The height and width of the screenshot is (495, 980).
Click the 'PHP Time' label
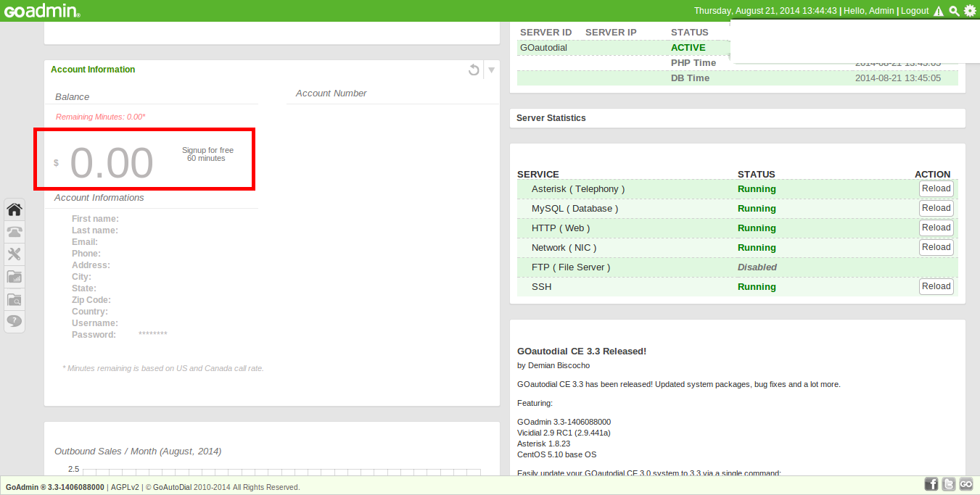[693, 63]
